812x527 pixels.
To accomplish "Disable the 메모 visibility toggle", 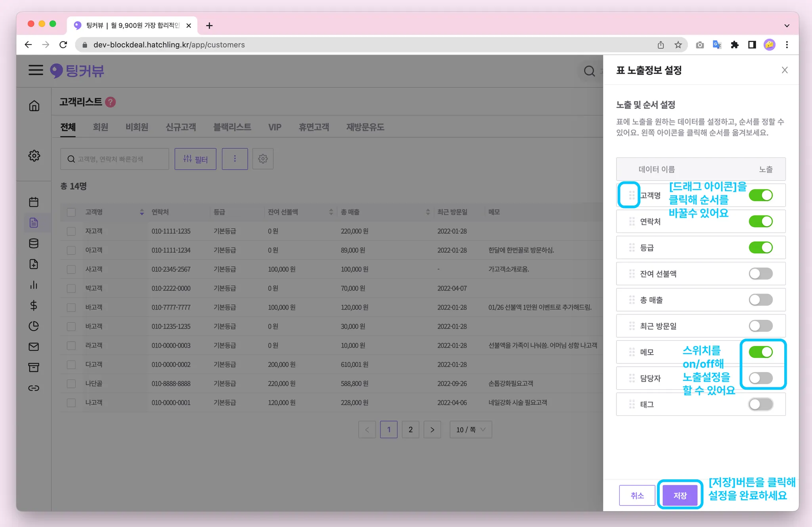I will point(760,352).
